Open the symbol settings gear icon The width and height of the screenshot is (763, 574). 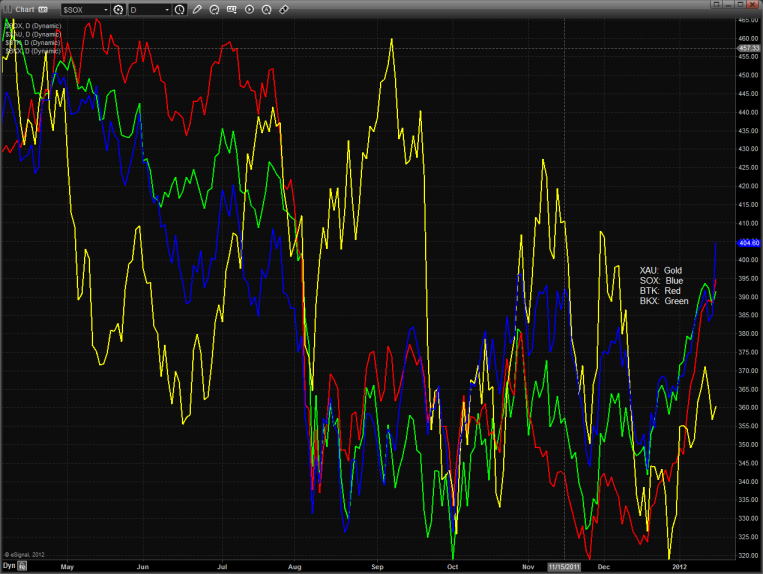pyautogui.click(x=118, y=9)
